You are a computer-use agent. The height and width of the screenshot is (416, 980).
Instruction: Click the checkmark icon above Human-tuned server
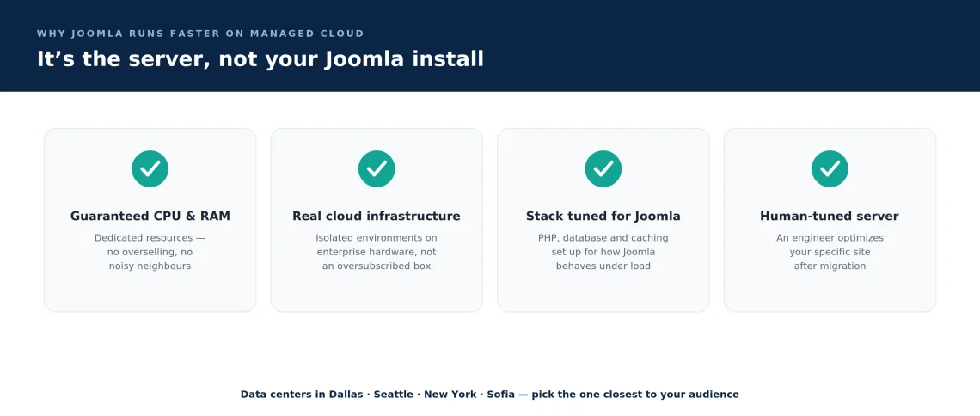click(x=830, y=168)
